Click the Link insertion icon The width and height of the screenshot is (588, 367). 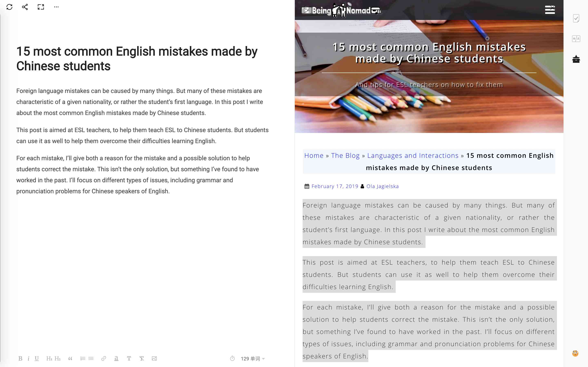(x=103, y=359)
